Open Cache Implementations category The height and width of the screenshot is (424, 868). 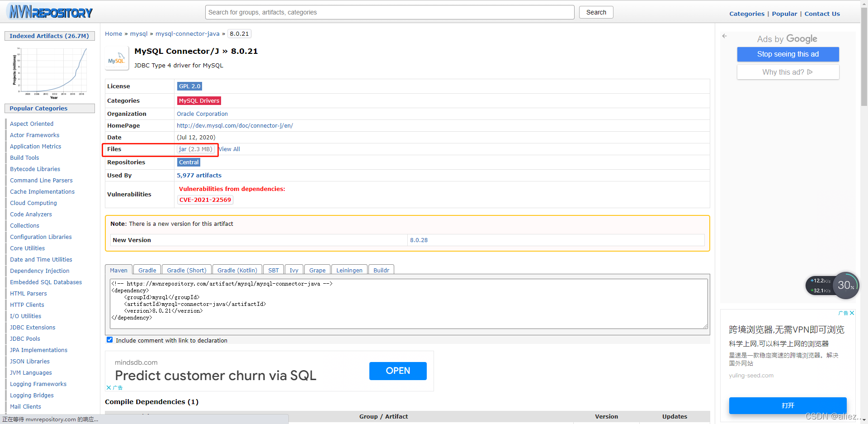[x=42, y=191]
